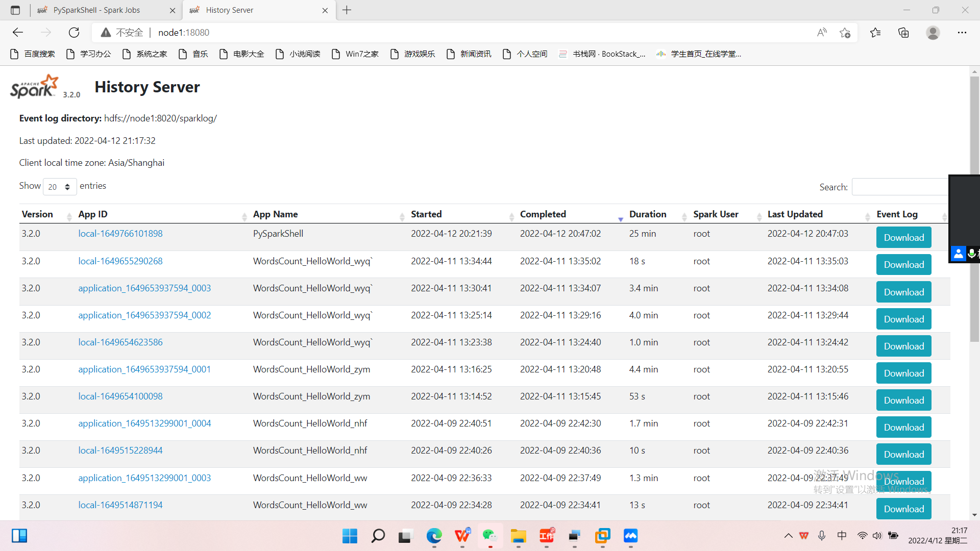Click the not-secure warning icon
Viewport: 980px width, 551px height.
click(106, 33)
